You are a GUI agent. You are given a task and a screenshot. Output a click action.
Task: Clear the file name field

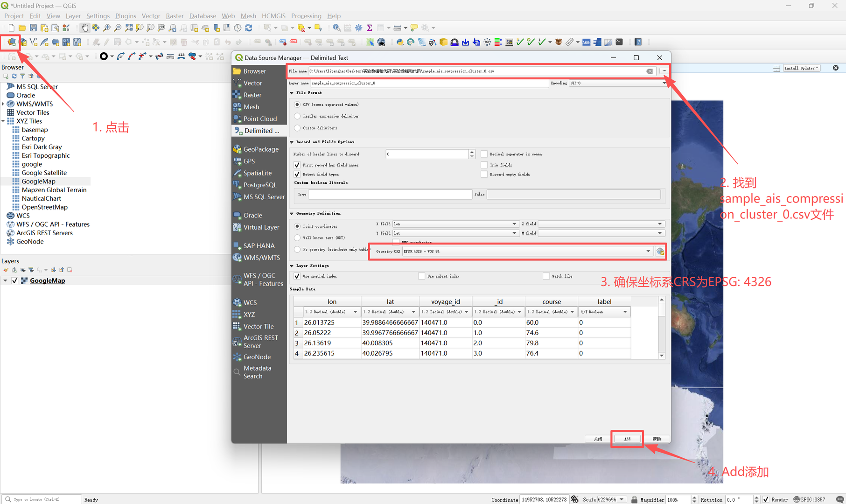coord(650,71)
